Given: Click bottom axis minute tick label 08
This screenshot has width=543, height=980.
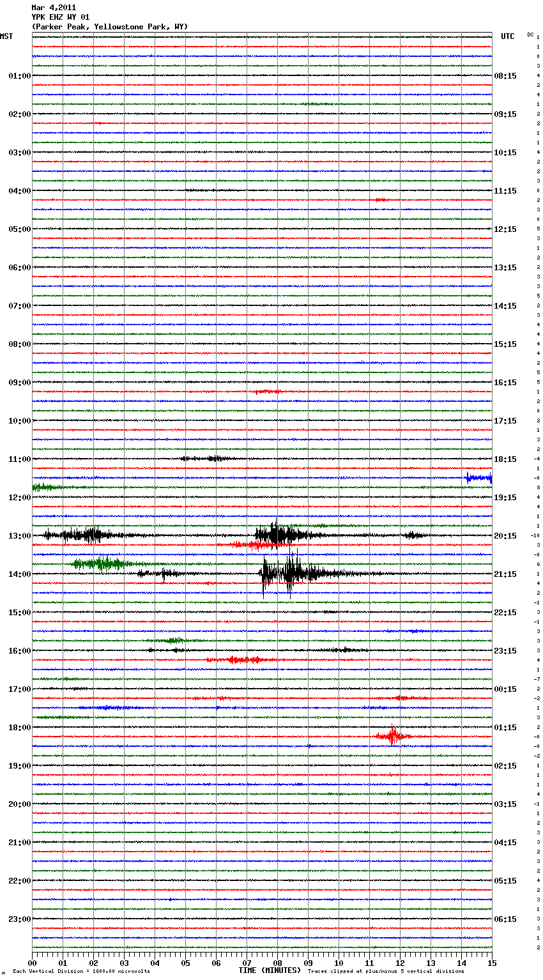Looking at the screenshot, I should tap(277, 963).
